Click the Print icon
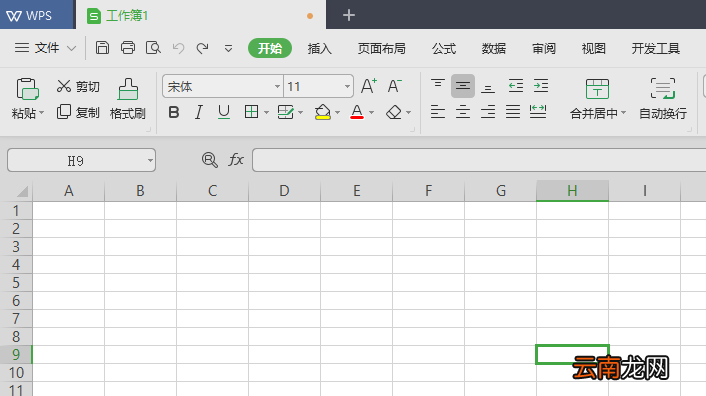This screenshot has width=706, height=396. tap(128, 48)
